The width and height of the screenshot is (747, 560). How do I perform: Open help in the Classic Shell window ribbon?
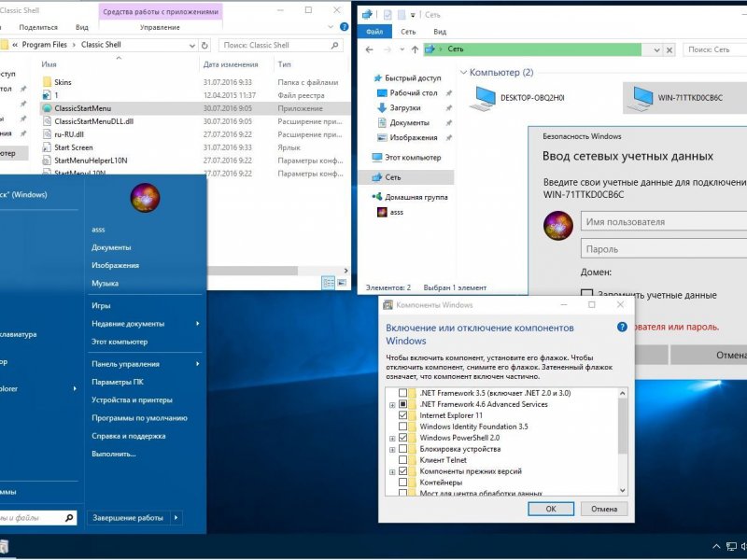point(344,27)
